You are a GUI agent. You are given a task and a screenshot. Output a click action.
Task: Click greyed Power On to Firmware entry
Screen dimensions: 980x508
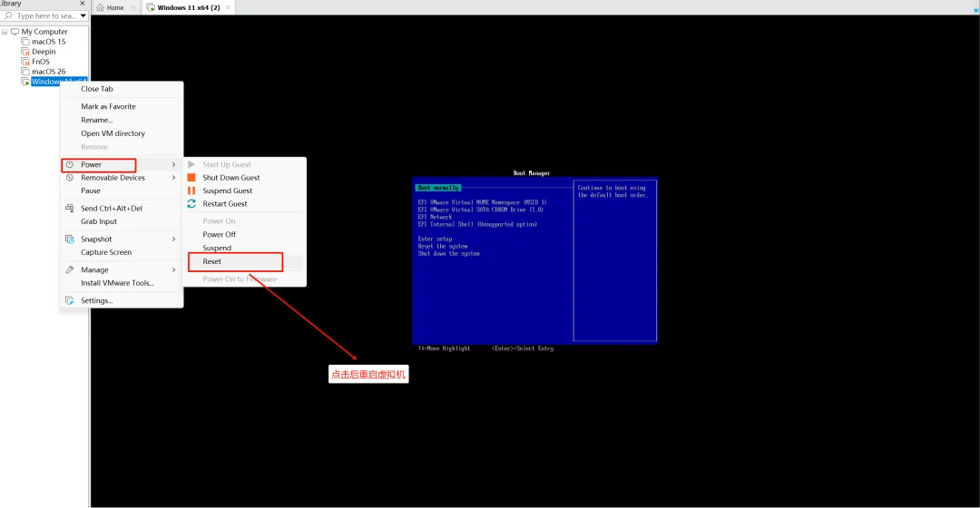pyautogui.click(x=240, y=278)
